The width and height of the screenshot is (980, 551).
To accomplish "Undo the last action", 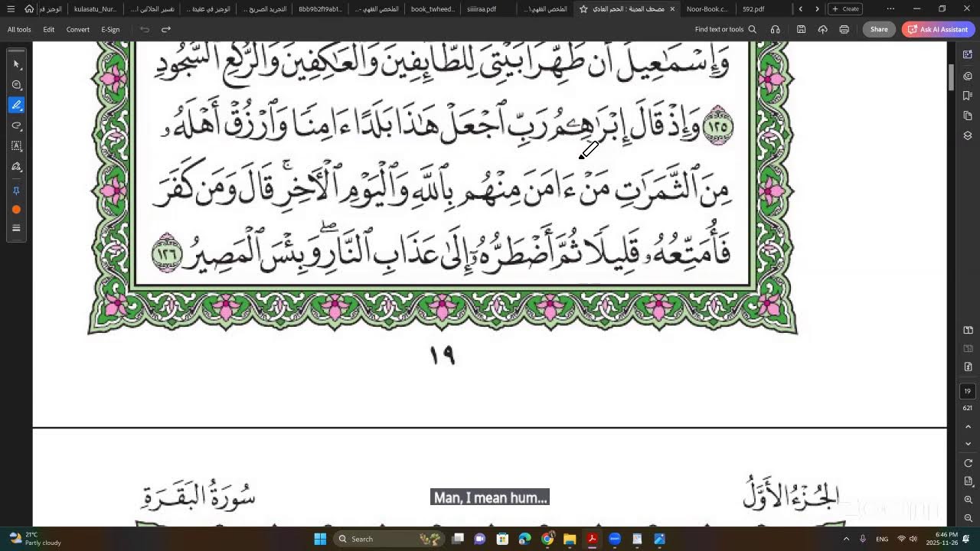I will pos(145,29).
